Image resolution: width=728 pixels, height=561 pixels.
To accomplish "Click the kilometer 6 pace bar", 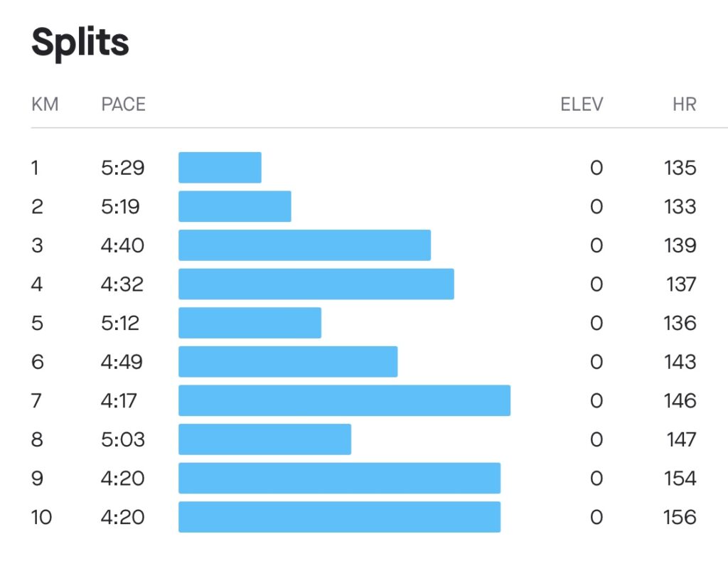I will click(288, 362).
